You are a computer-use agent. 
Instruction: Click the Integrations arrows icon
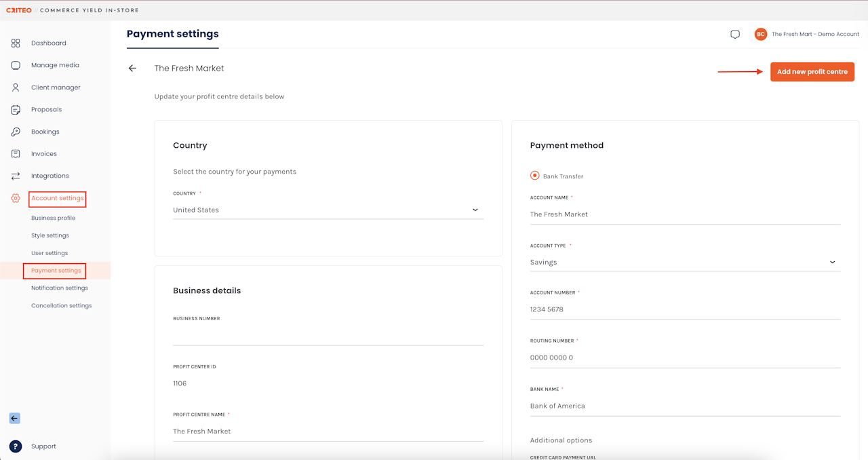point(16,176)
